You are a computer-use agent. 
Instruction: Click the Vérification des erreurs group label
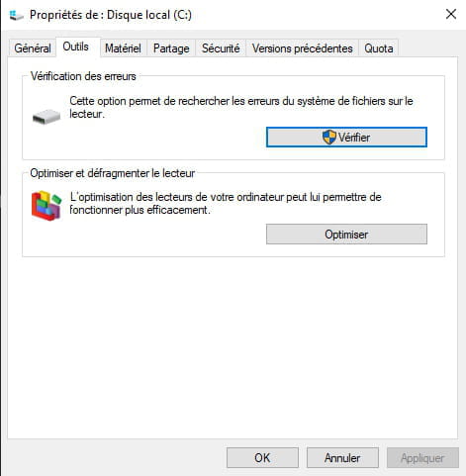tap(83, 76)
